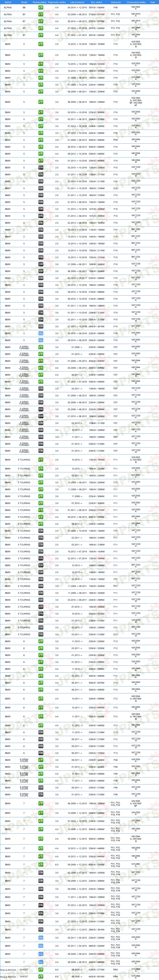Click hybrid Hy icon for BMW 7 260kW/354KM
Image resolution: width=159 pixels, height=980 pixels.
click(41, 946)
